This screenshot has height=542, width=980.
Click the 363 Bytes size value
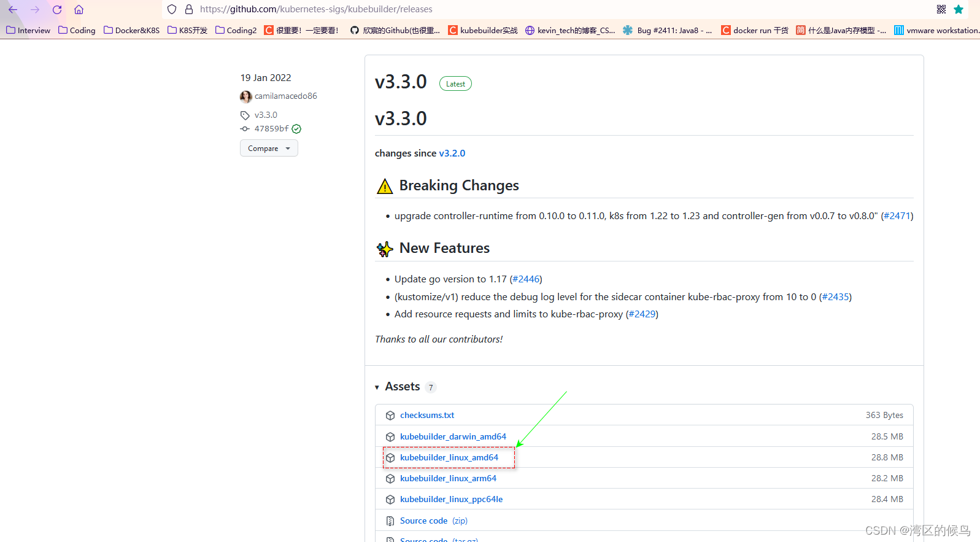click(884, 416)
